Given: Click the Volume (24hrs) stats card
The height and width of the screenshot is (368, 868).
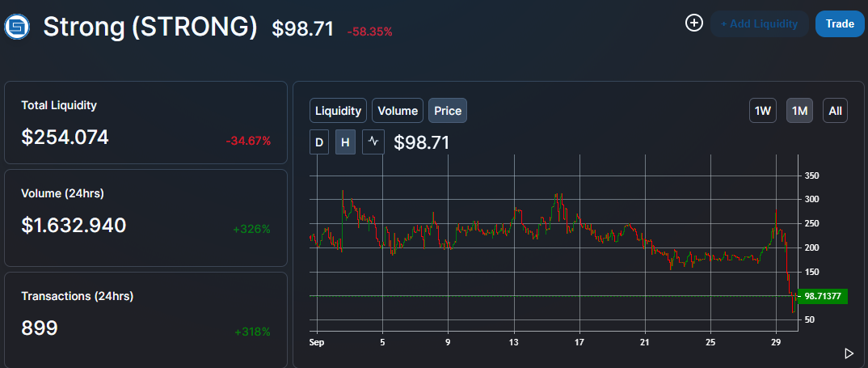Looking at the screenshot, I should pos(146,217).
